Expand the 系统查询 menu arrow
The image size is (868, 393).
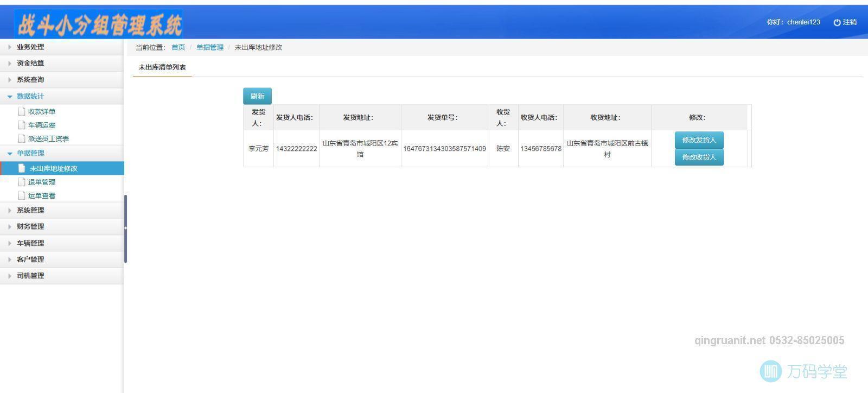point(9,80)
